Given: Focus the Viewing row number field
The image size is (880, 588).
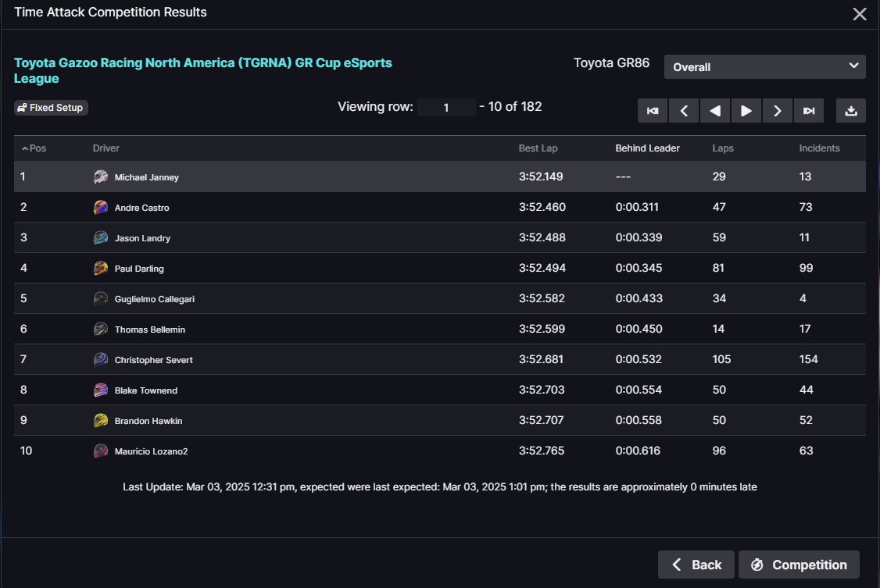Looking at the screenshot, I should [x=446, y=107].
